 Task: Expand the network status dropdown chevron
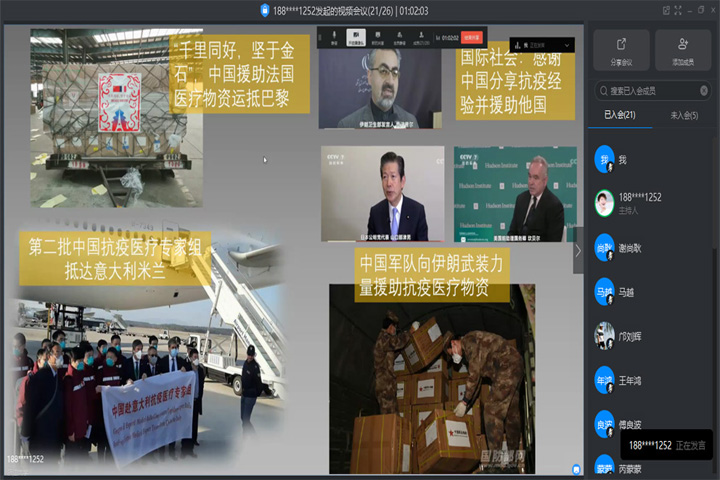[567, 45]
